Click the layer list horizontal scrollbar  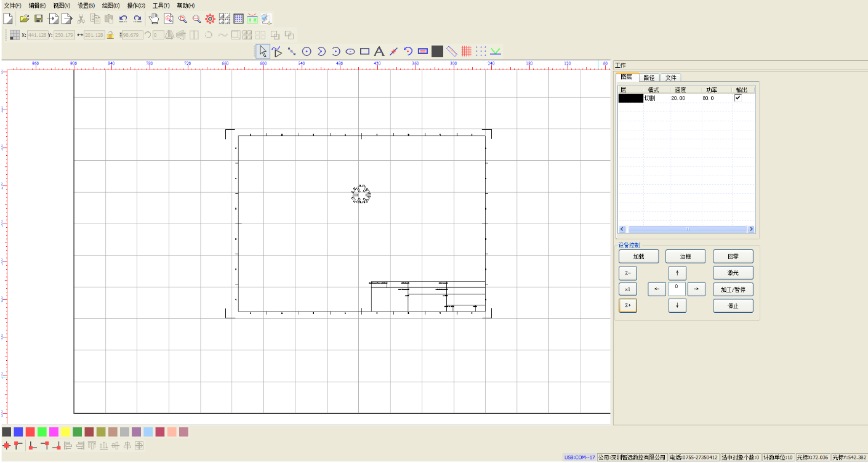[x=686, y=229]
